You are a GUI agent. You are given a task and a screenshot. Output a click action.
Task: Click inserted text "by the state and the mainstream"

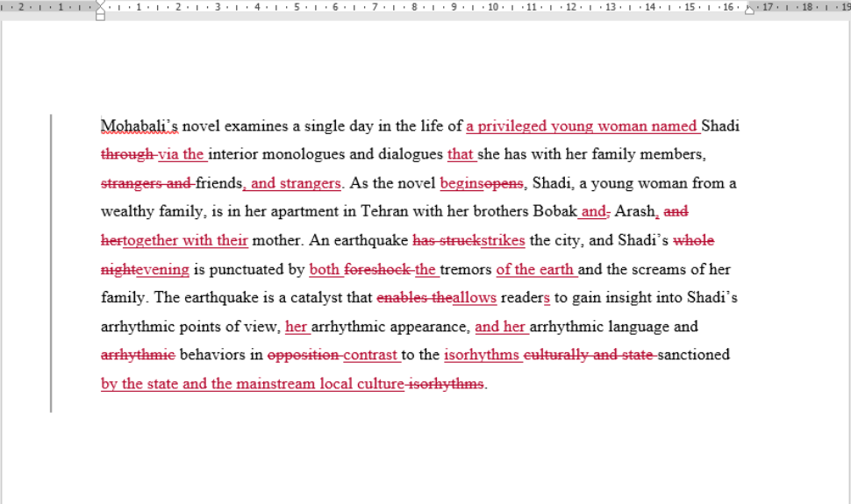point(208,384)
